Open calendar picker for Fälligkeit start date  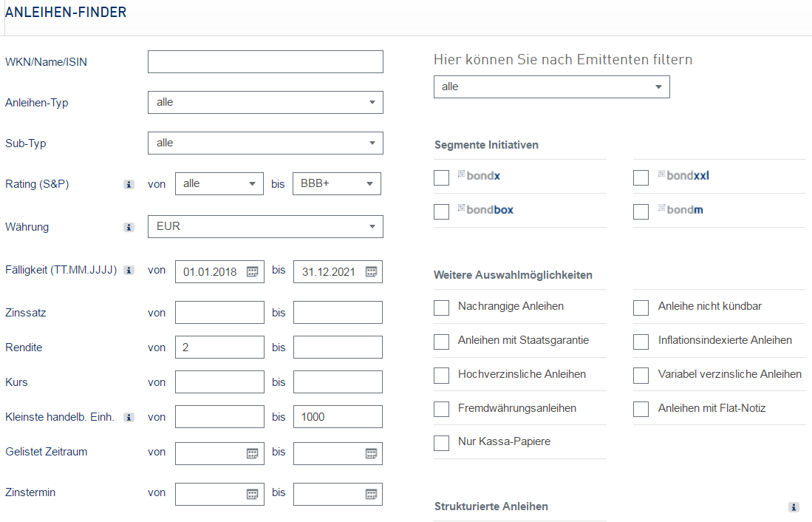252,272
